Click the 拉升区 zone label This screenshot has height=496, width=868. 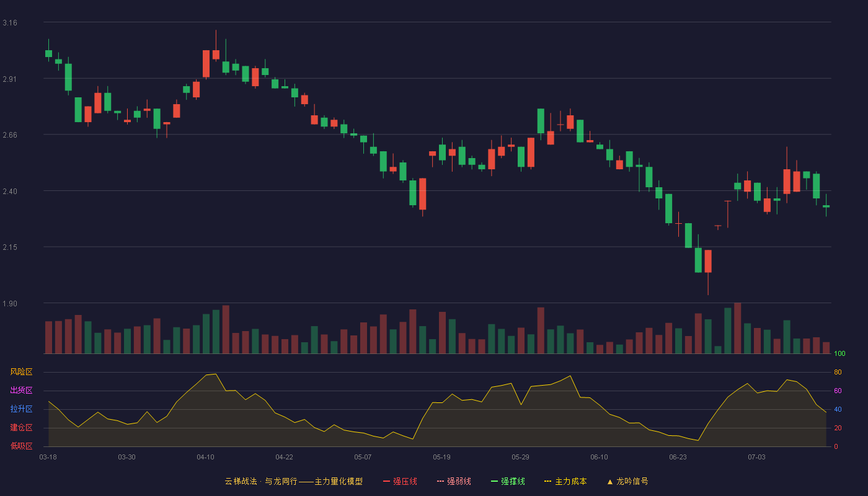(22, 409)
